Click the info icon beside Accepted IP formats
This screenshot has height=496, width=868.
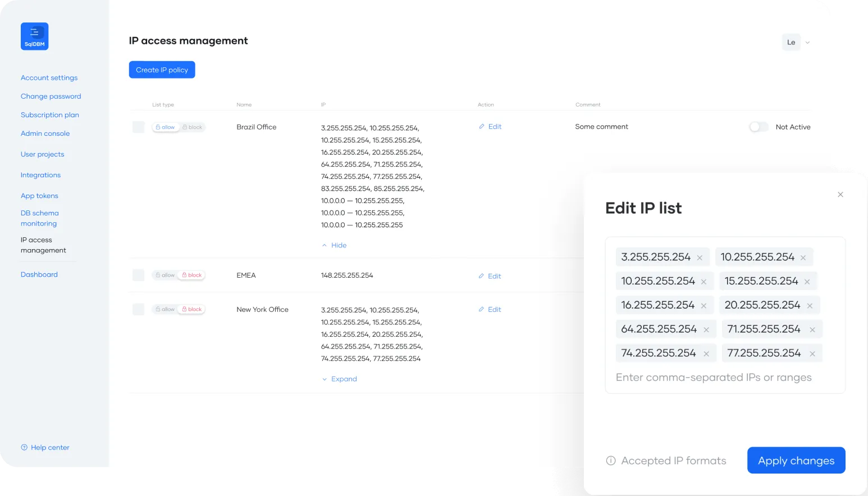click(x=611, y=461)
